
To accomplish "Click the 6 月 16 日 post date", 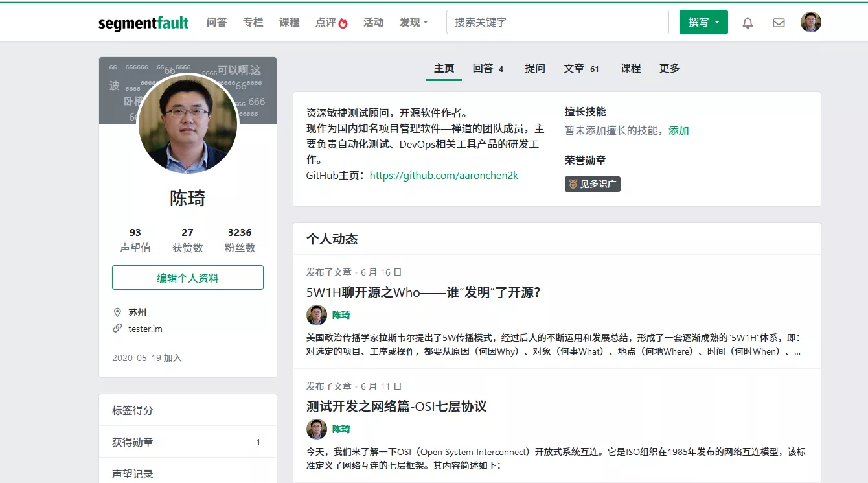I will [382, 272].
